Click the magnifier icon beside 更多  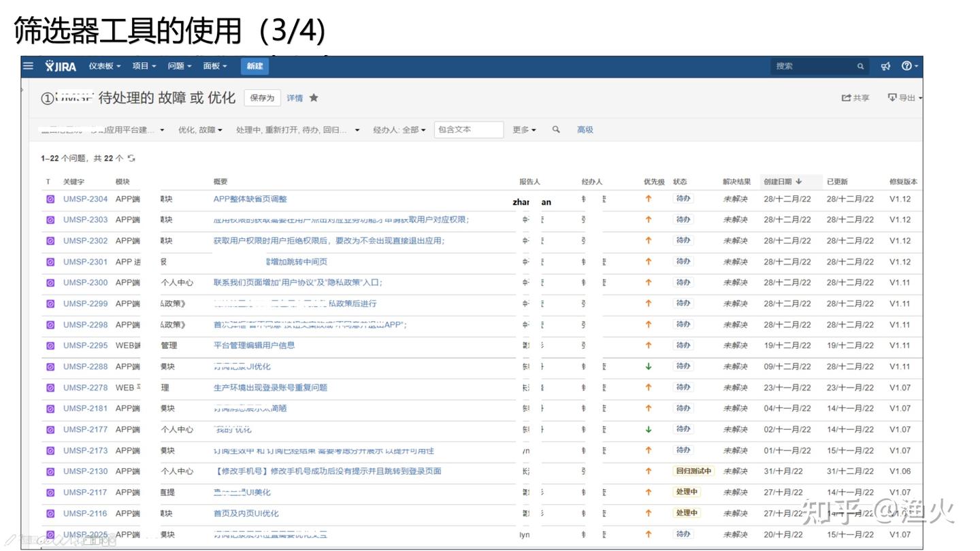click(556, 129)
